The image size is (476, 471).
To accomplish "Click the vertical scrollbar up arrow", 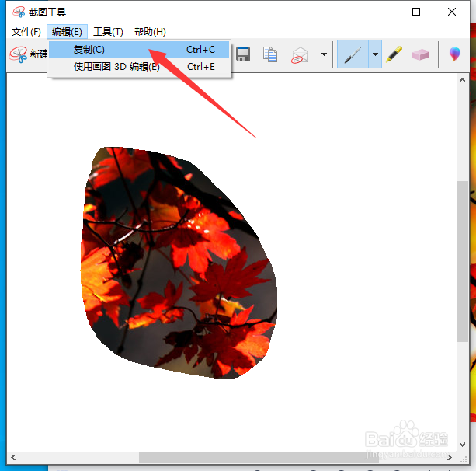I will tap(462, 80).
